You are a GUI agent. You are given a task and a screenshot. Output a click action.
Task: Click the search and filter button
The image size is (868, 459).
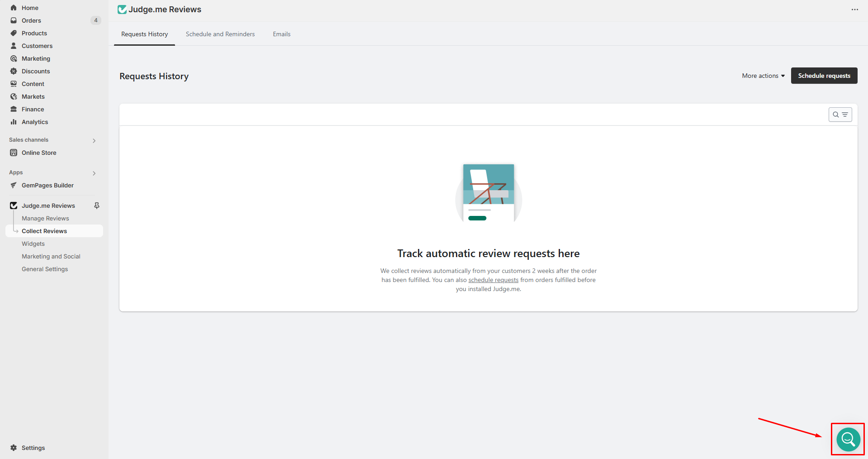840,115
